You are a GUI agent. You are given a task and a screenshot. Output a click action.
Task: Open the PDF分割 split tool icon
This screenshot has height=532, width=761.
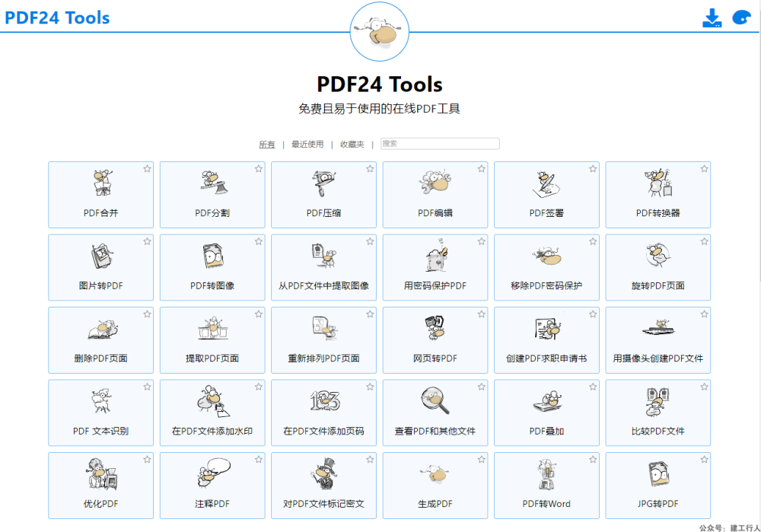click(214, 183)
